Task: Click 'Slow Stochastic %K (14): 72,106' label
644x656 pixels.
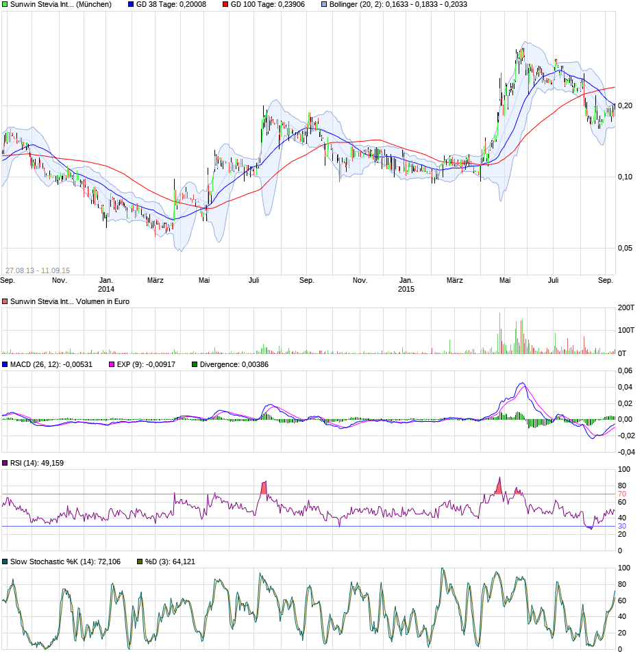Action: 65,562
